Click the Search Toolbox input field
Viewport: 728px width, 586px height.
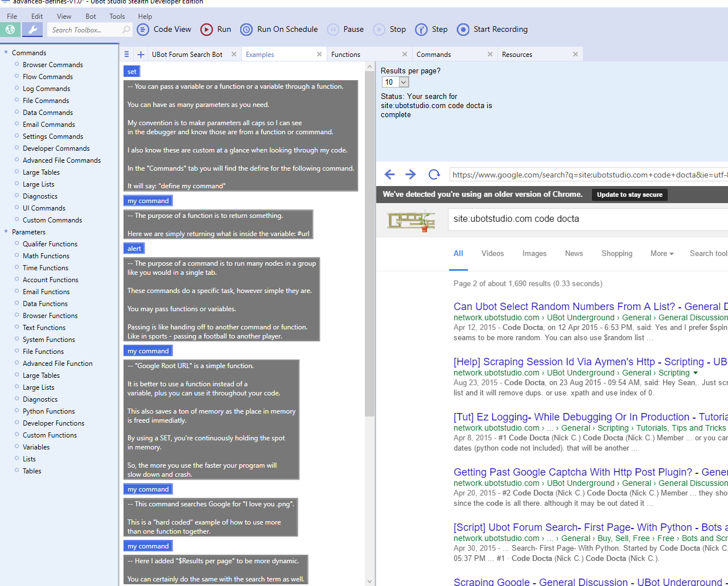84,30
